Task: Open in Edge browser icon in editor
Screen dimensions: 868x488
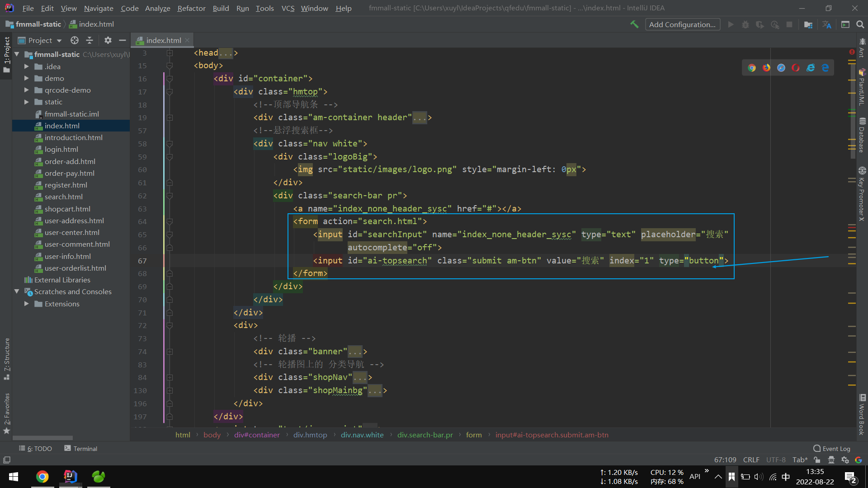Action: 826,68
